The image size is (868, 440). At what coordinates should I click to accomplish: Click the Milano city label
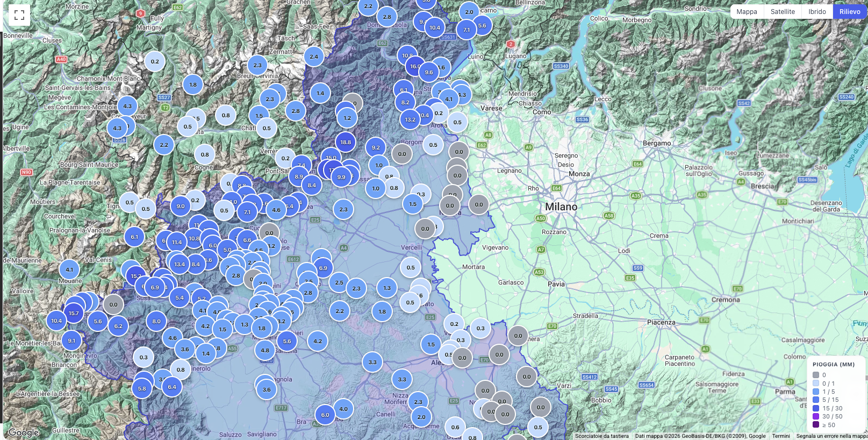pyautogui.click(x=561, y=207)
